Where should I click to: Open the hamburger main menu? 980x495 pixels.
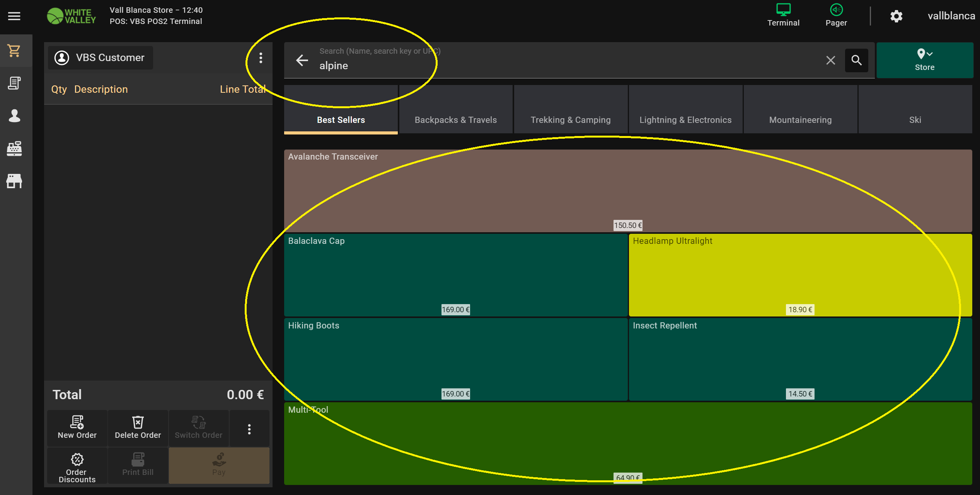point(14,16)
